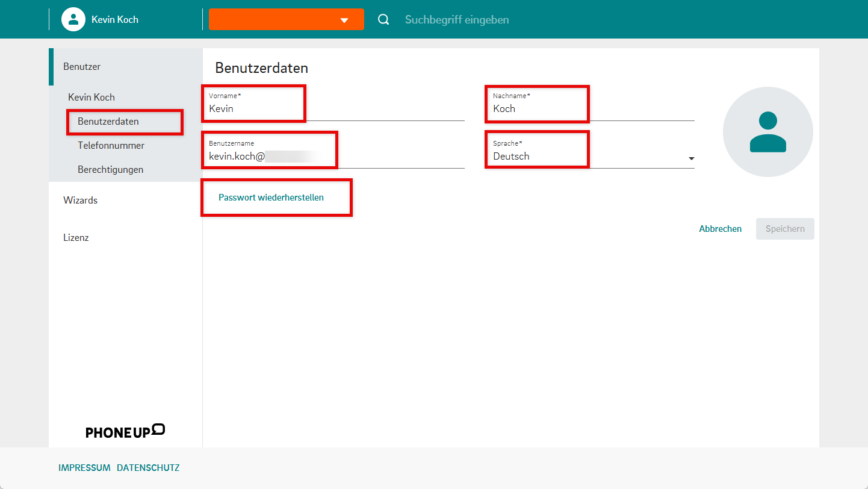Screen dimensions: 868x489
Task: Click Passwort wiederherstellen link
Action: [271, 198]
